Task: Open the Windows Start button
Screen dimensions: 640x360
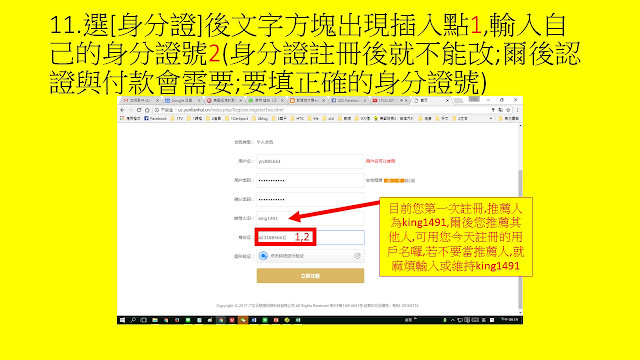Action: [x=122, y=320]
